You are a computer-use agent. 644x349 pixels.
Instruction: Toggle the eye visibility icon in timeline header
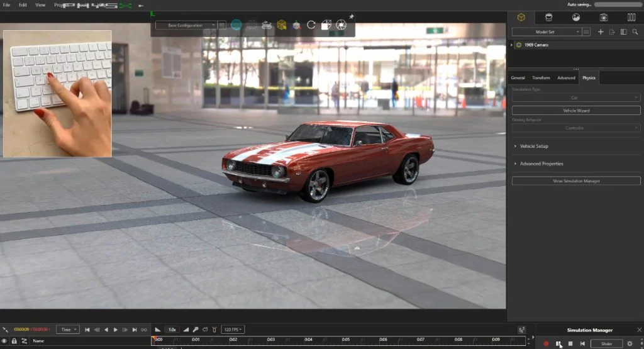tap(5, 341)
